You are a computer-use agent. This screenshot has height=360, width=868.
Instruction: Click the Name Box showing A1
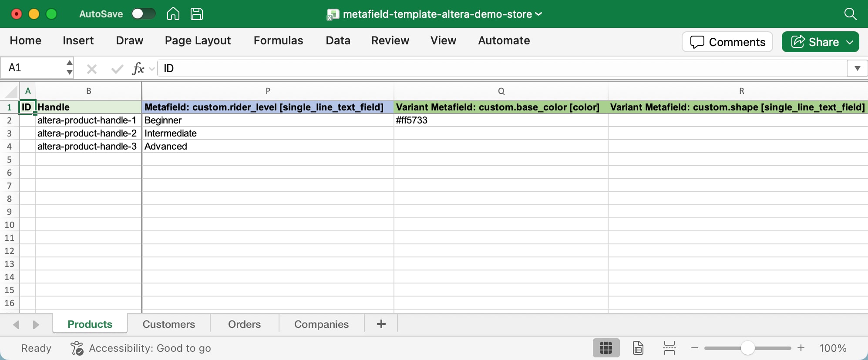33,68
